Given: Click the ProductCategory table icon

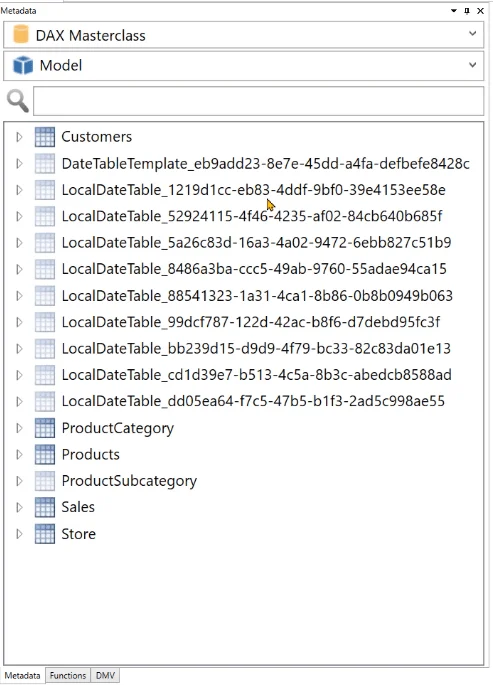Looking at the screenshot, I should [45, 428].
